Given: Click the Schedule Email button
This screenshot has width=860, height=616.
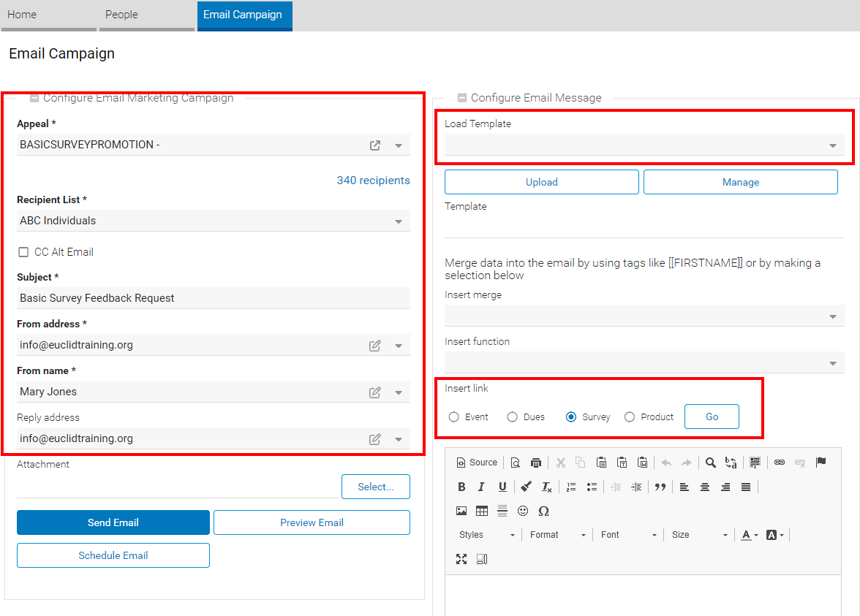Looking at the screenshot, I should (113, 555).
